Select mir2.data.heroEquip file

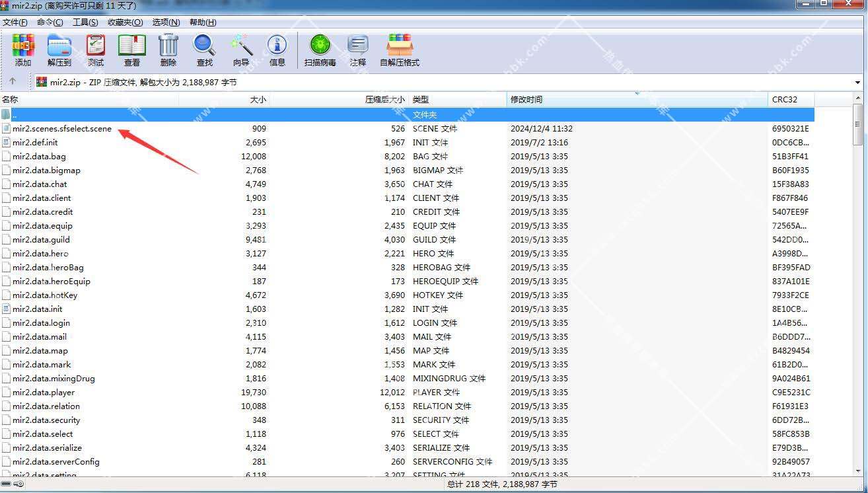tap(52, 281)
